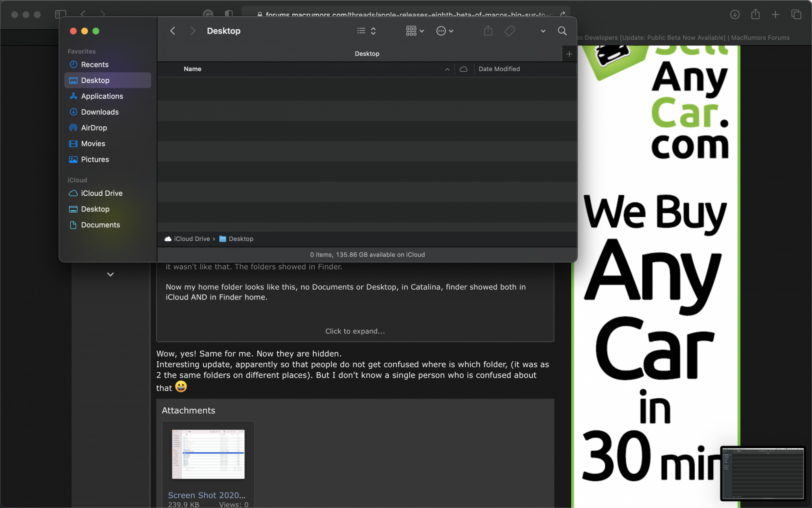Viewport: 812px width, 508px height.
Task: Toggle Safari sidebar button
Action: [60, 14]
